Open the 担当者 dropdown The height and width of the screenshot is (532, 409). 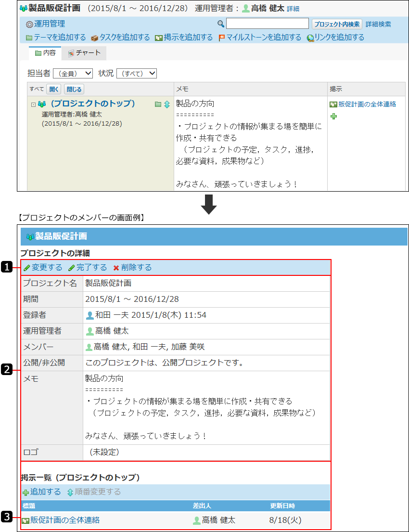tap(72, 73)
